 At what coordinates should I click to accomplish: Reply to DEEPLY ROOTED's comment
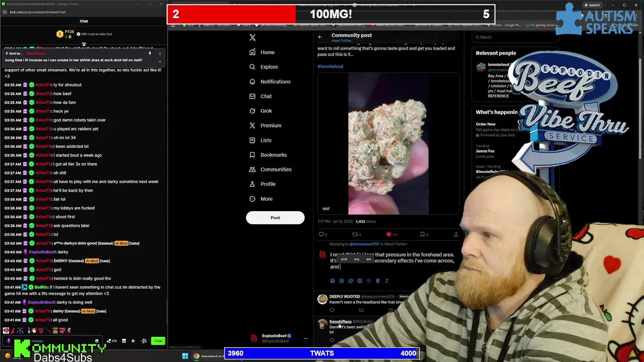pyautogui.click(x=332, y=310)
